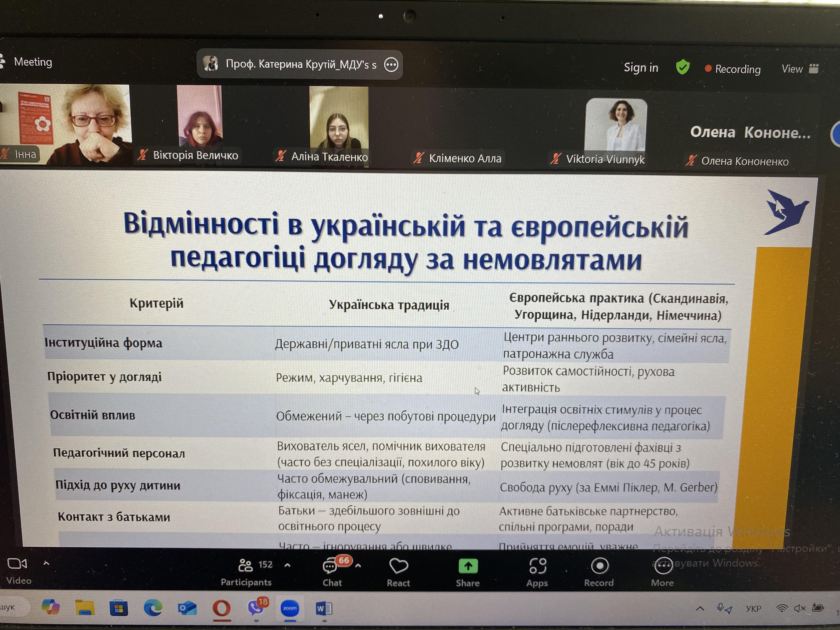Toggle the system volume mute icon
The width and height of the screenshot is (840, 630).
click(799, 608)
